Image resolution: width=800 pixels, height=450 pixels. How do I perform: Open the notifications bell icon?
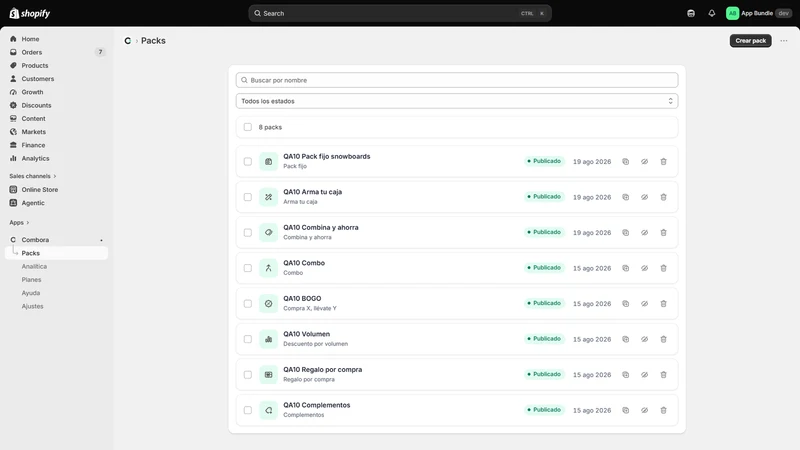711,13
